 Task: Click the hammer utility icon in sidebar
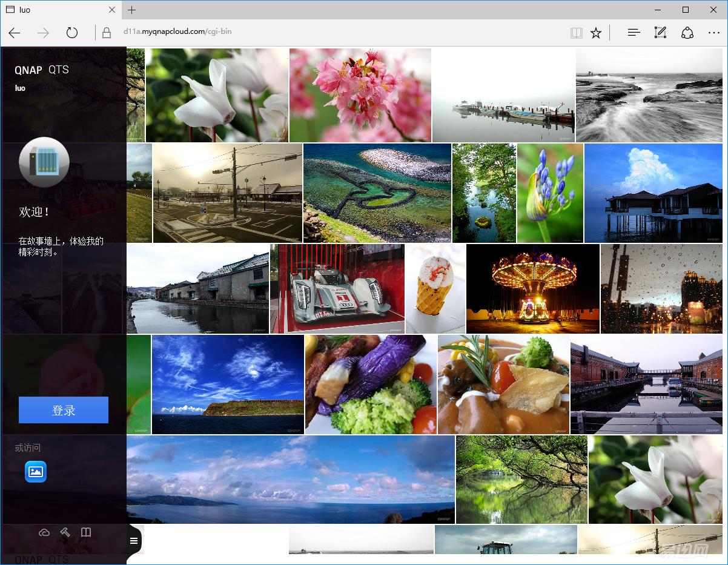pyautogui.click(x=65, y=532)
